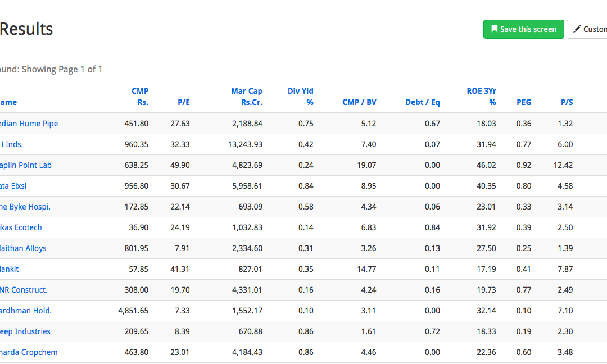Click CMP value 4,851.65
The width and height of the screenshot is (607, 364).
tap(133, 311)
